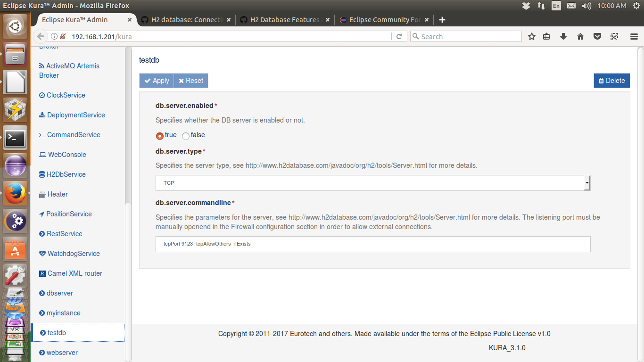Switch to Eclipse Community Forums tab
Viewport: 644px width, 362px height.
pyautogui.click(x=384, y=20)
